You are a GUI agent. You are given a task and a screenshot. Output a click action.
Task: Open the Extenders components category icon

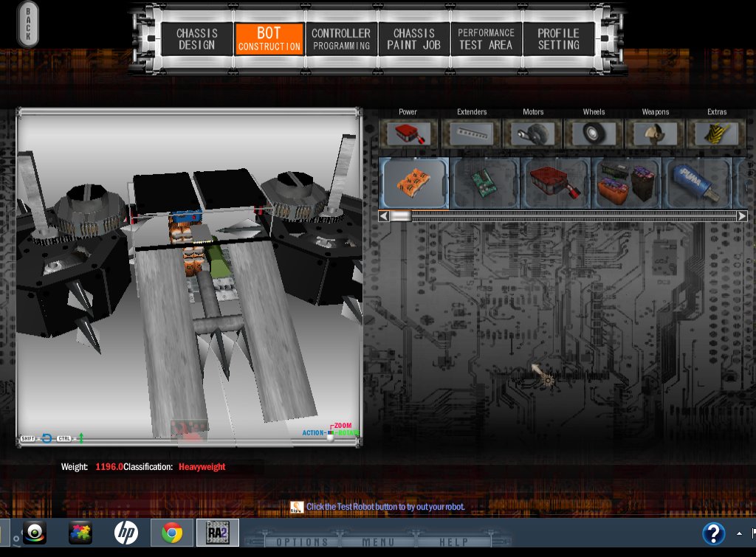click(x=472, y=134)
